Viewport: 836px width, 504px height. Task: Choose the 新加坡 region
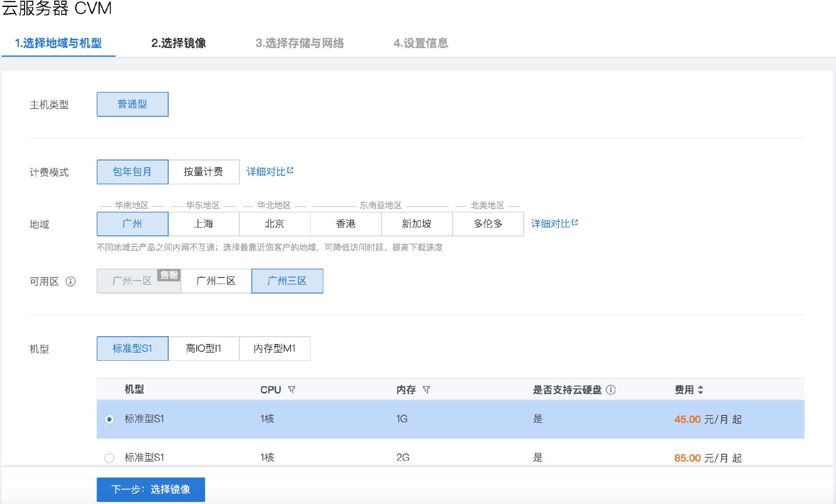point(417,224)
